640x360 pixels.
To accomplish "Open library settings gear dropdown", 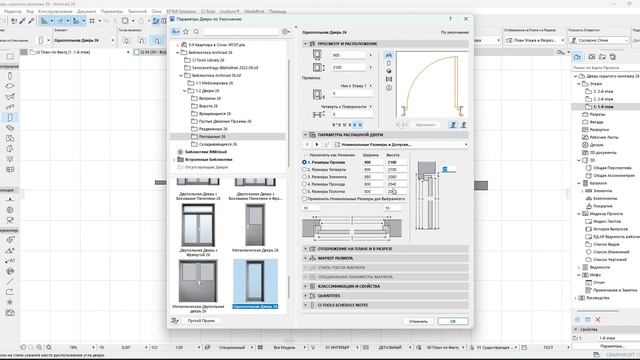I will click(x=286, y=31).
